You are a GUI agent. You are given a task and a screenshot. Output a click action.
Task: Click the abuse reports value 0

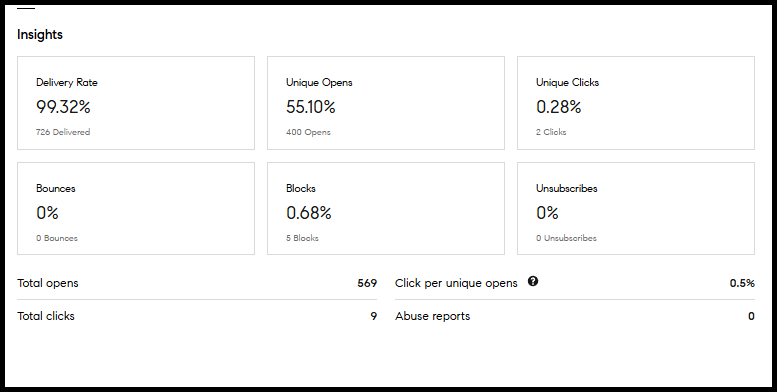pyautogui.click(x=751, y=316)
